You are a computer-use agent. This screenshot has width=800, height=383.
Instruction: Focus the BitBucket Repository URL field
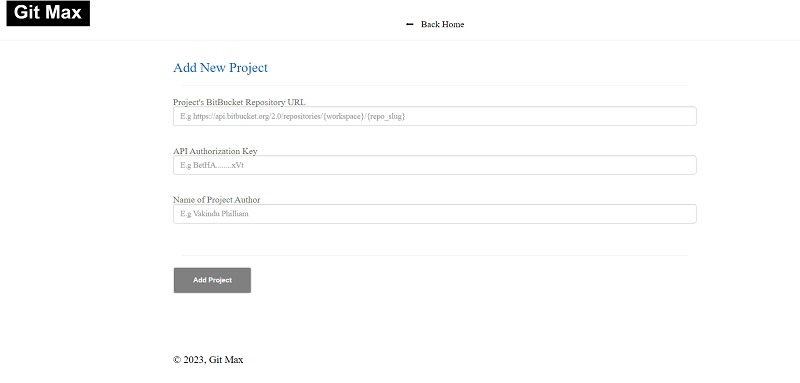[435, 116]
